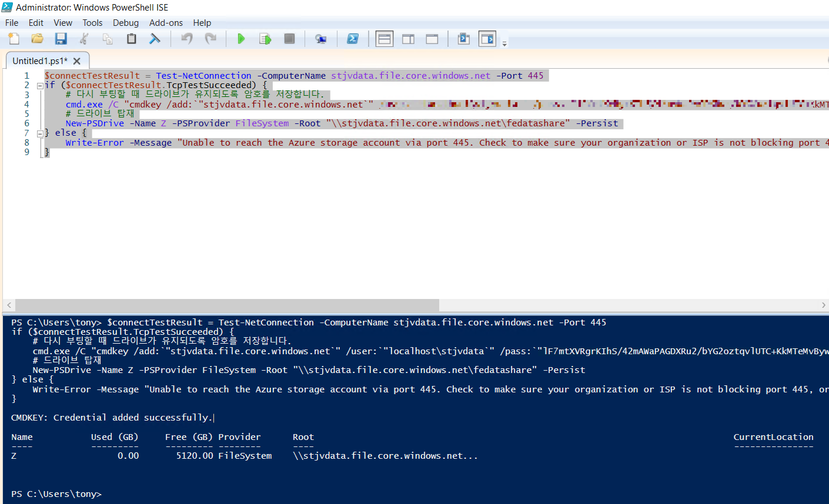Screen dimensions: 829x504
Task: Click 'Provider' column header in console output
Action: pyautogui.click(x=239, y=437)
